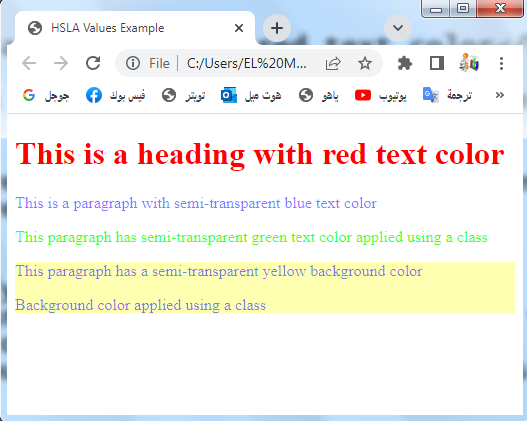Show more bookmarks with the double chevron
527x421 pixels.
click(500, 95)
